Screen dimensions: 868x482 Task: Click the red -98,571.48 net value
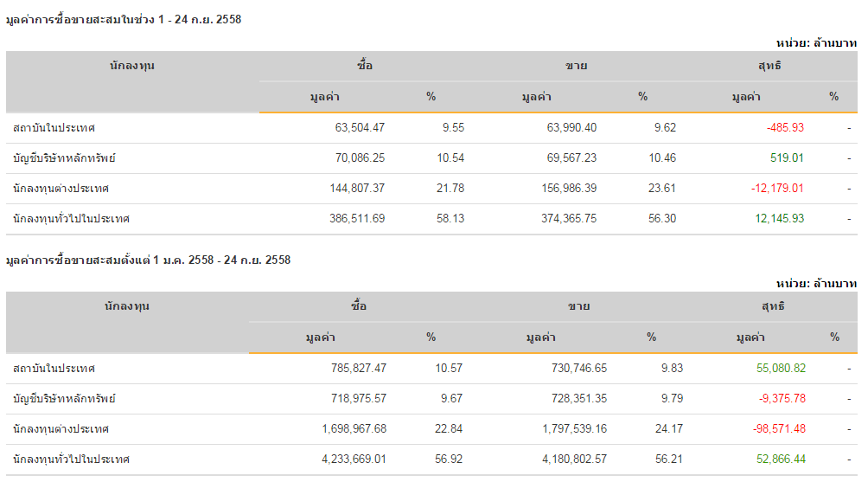(x=780, y=428)
